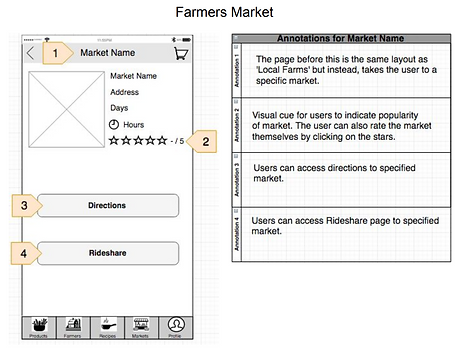The image size is (467, 360).
Task: Click the market image placeholder
Action: (67, 109)
